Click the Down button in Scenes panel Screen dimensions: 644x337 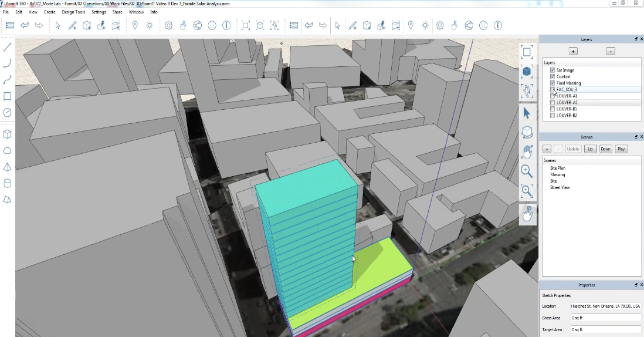[605, 149]
